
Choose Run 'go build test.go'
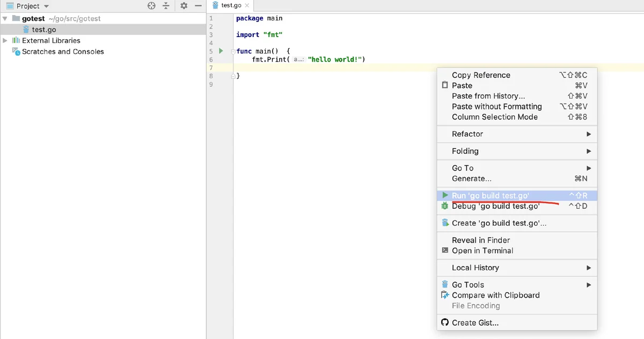(491, 196)
